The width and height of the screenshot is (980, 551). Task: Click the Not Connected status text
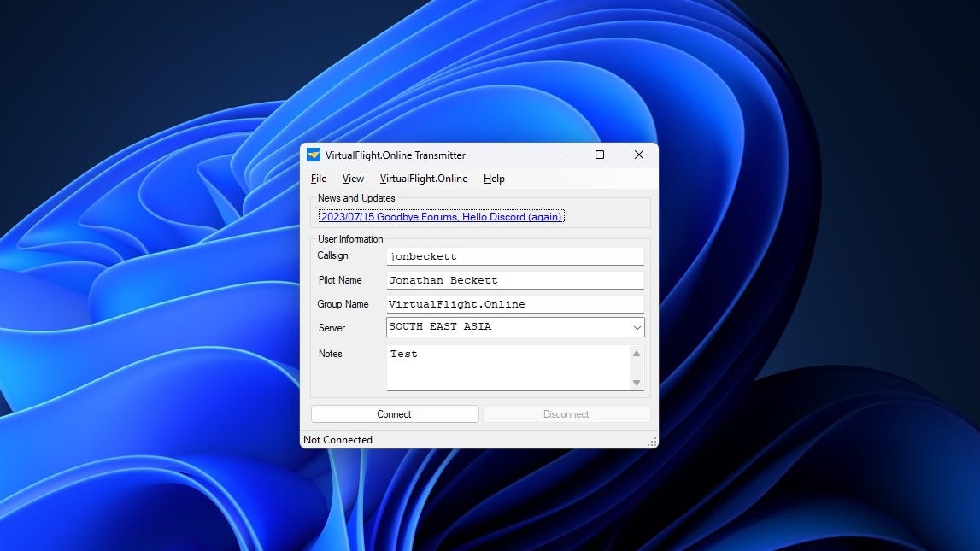(338, 440)
